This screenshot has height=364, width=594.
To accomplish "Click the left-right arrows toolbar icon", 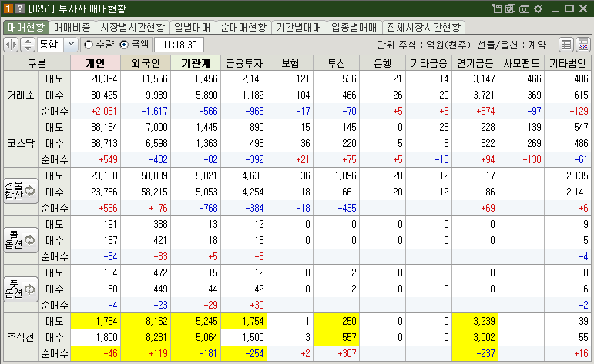I will [x=11, y=45].
